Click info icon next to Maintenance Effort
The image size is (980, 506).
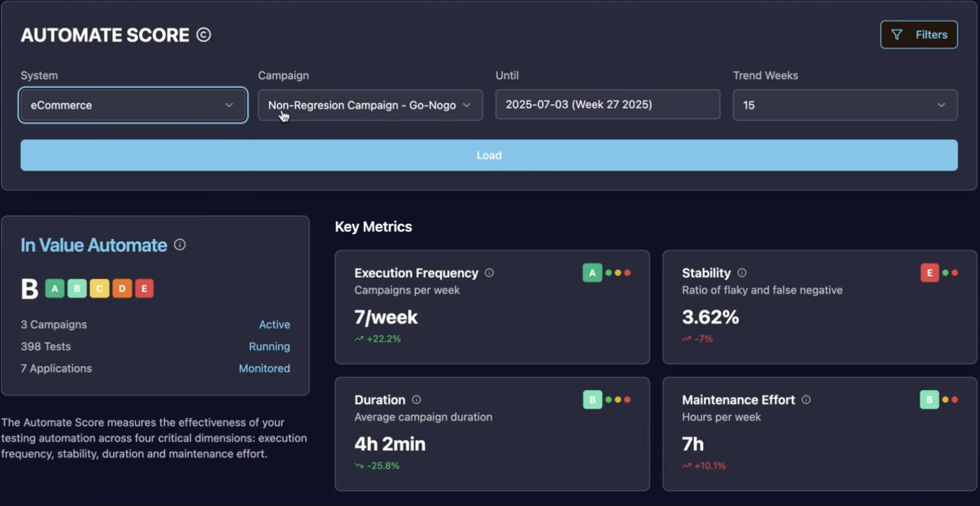[x=806, y=400]
